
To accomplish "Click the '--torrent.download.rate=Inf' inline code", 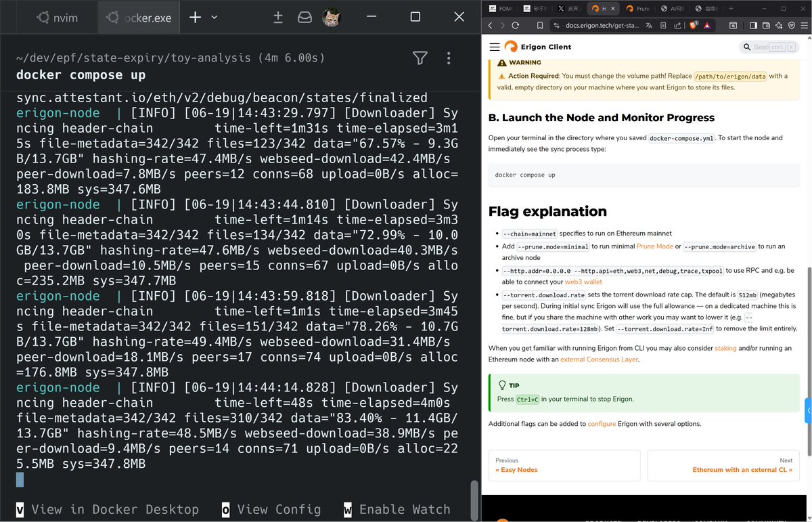I will click(x=666, y=328).
